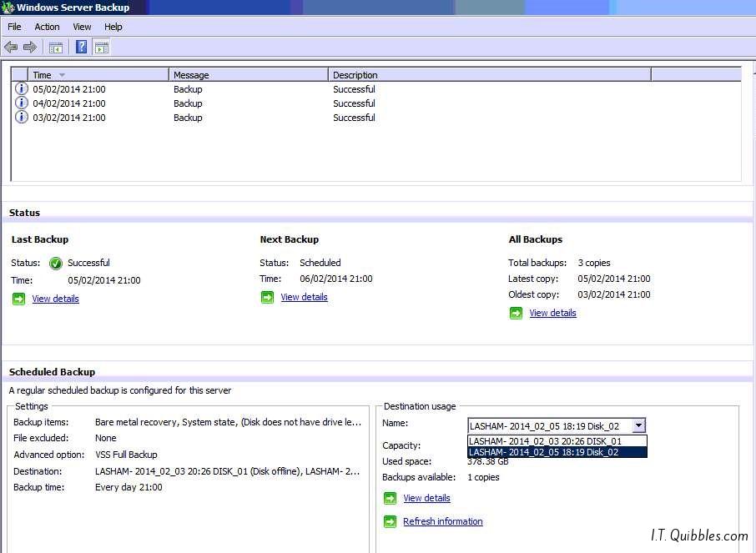This screenshot has height=553, width=756.
Task: Click info icon for 04/02/2014 backup row
Action: coord(21,103)
